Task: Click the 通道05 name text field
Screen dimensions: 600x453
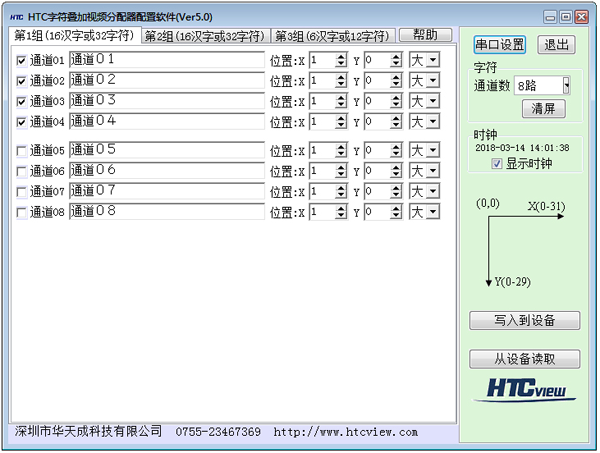Action: 167,150
